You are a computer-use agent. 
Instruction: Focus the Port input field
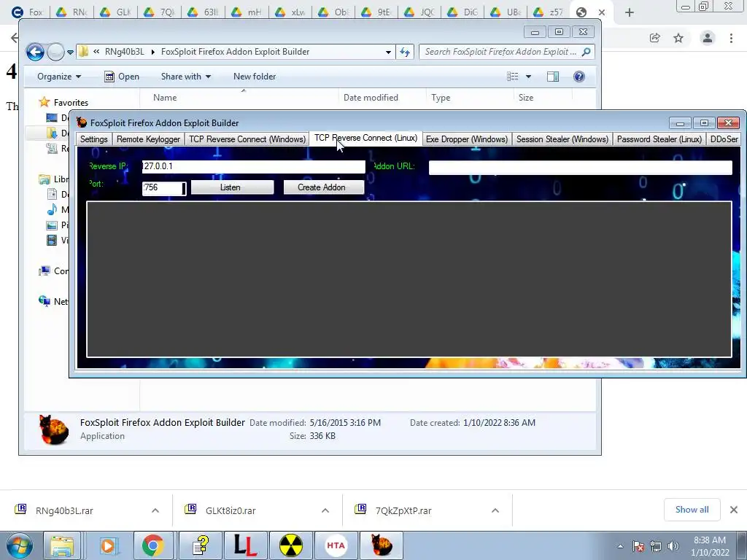(x=164, y=187)
